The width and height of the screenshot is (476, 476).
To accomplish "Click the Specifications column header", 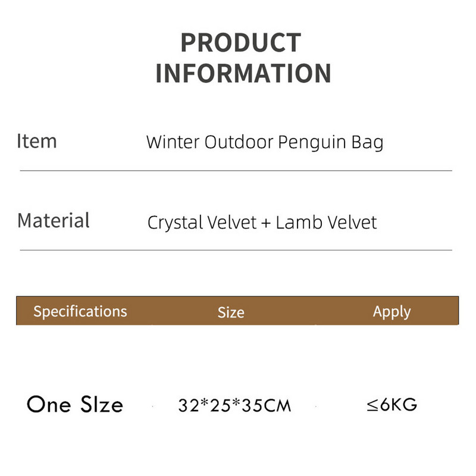I will [x=80, y=311].
